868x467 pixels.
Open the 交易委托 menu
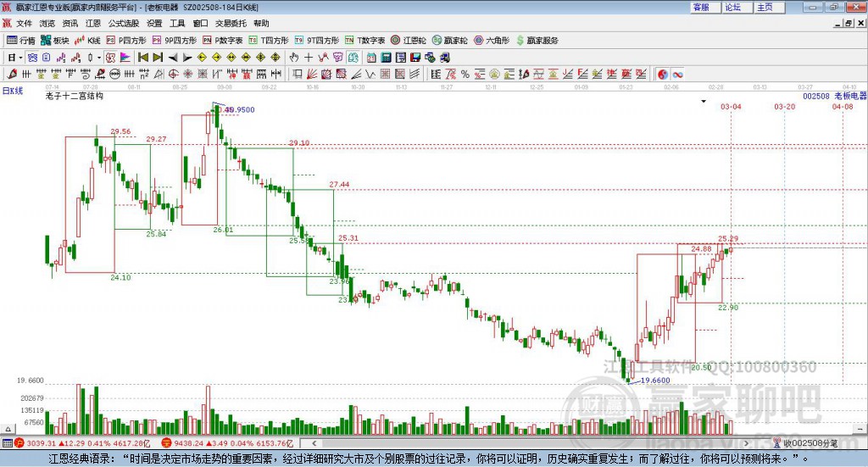click(x=231, y=23)
